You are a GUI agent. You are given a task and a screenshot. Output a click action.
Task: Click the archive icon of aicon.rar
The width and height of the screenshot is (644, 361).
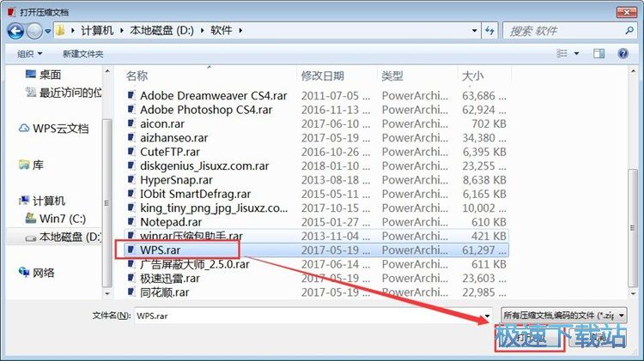(131, 123)
